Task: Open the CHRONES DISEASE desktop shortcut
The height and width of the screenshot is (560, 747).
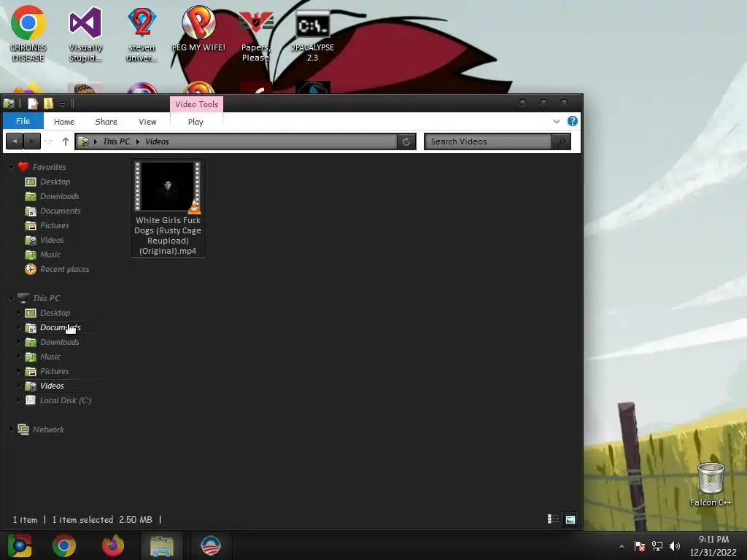Action: pos(28,34)
